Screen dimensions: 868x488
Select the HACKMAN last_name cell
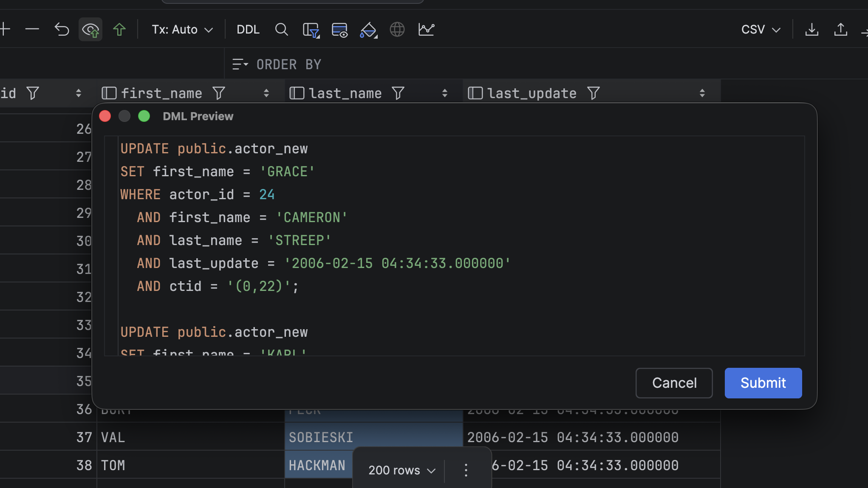click(319, 465)
